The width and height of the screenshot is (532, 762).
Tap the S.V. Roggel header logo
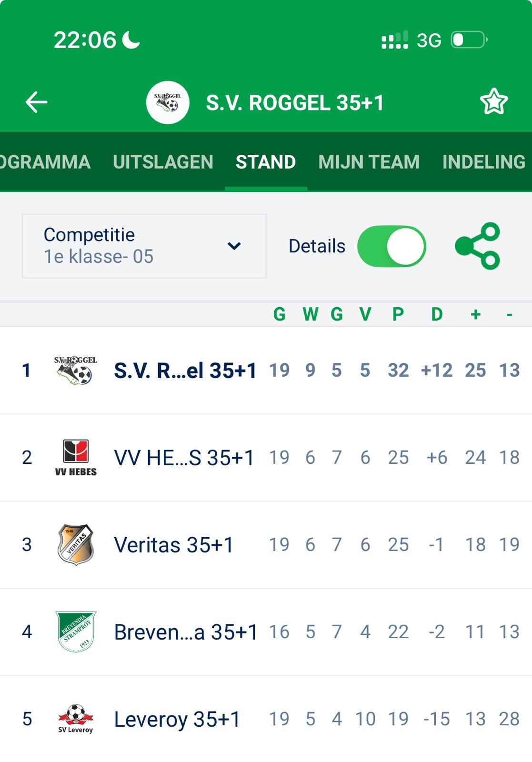pos(168,102)
